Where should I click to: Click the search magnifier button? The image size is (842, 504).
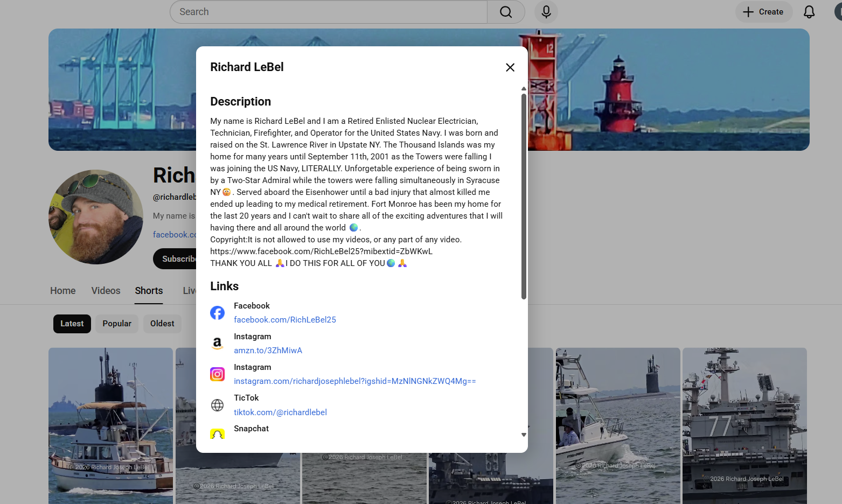(505, 12)
